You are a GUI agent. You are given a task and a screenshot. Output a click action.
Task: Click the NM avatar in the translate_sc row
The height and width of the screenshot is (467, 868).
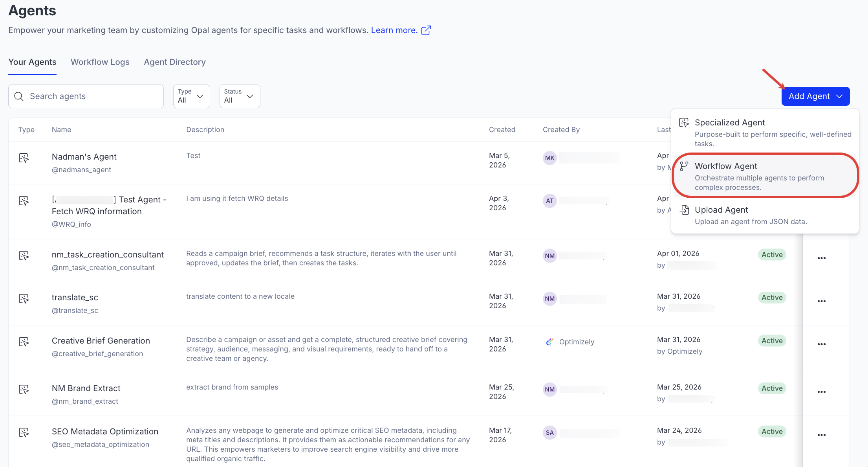549,298
